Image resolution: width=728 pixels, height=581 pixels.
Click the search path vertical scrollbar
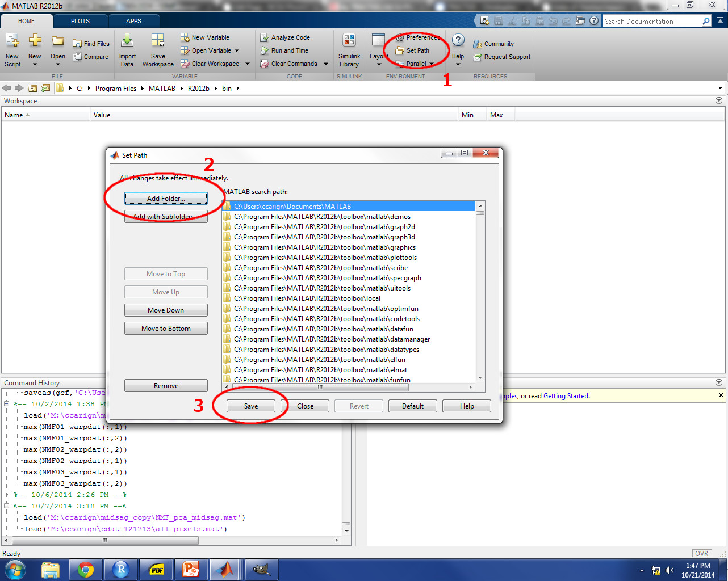(480, 292)
